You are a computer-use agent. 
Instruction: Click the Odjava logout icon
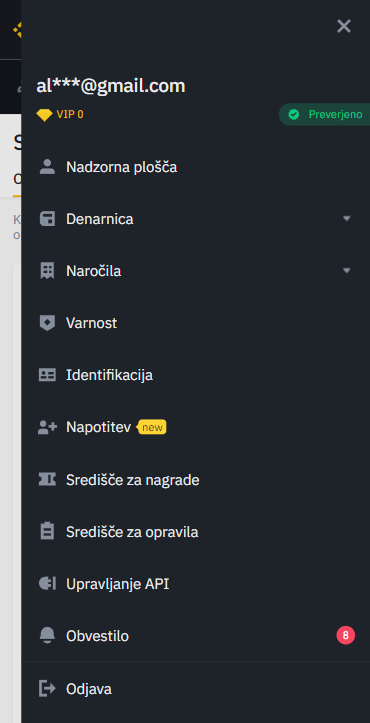tap(47, 689)
